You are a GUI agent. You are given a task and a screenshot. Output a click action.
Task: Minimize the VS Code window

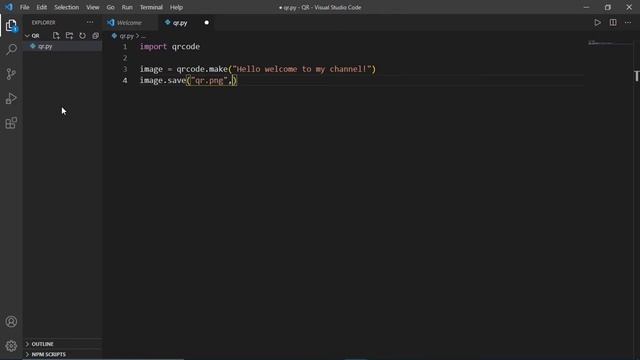(x=587, y=7)
